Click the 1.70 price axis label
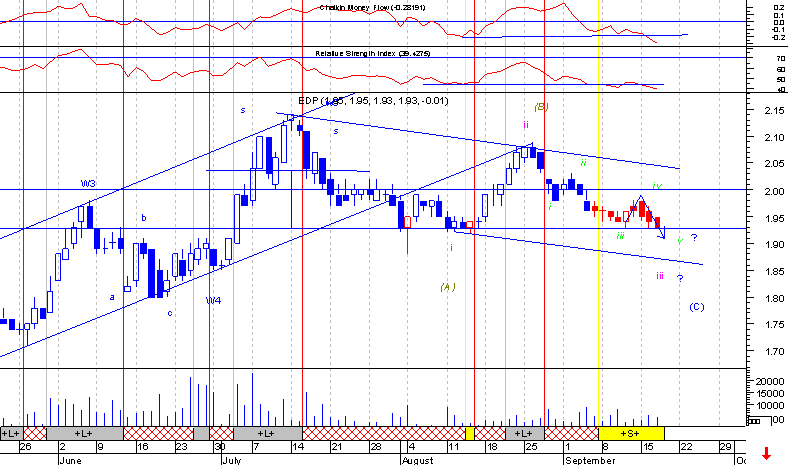 tap(774, 352)
